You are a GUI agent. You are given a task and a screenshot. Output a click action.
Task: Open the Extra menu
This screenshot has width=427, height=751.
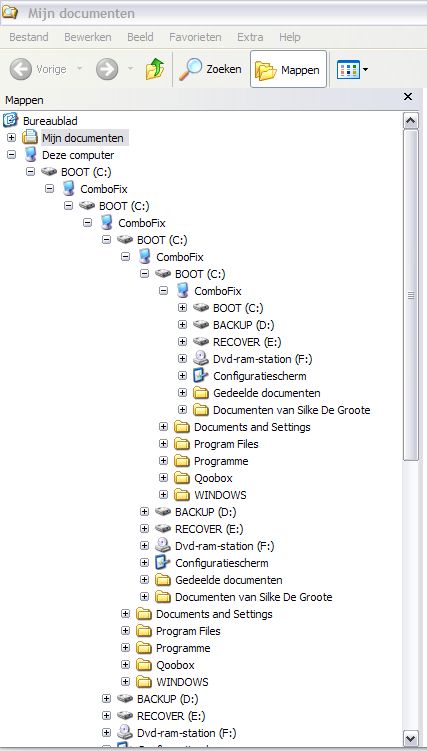[250, 37]
